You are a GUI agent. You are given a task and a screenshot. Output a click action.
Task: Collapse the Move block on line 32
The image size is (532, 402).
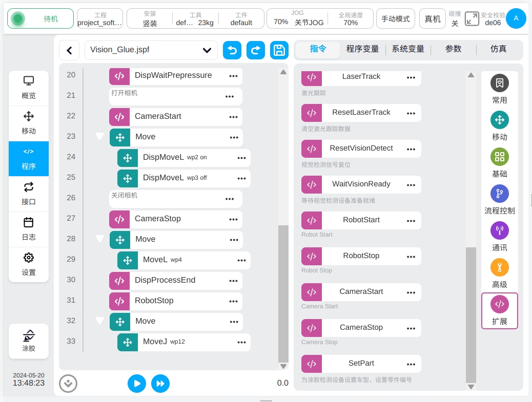point(100,321)
